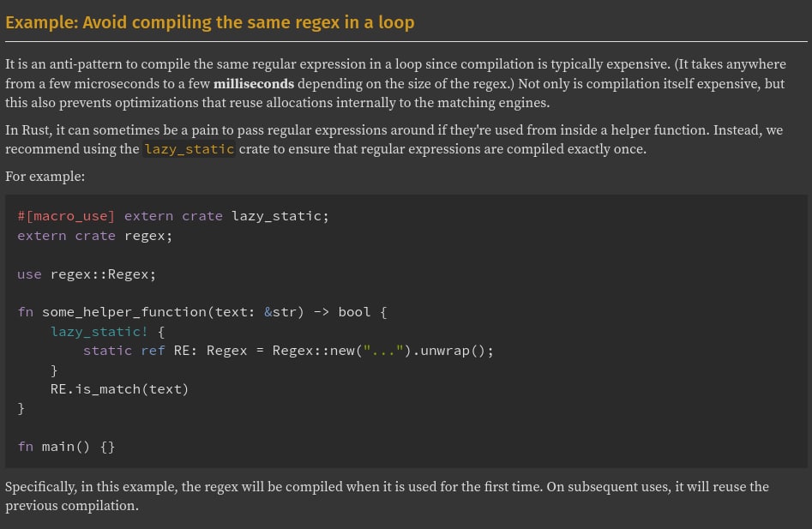The image size is (812, 529).
Task: Click the 'For example:' text
Action: point(45,177)
